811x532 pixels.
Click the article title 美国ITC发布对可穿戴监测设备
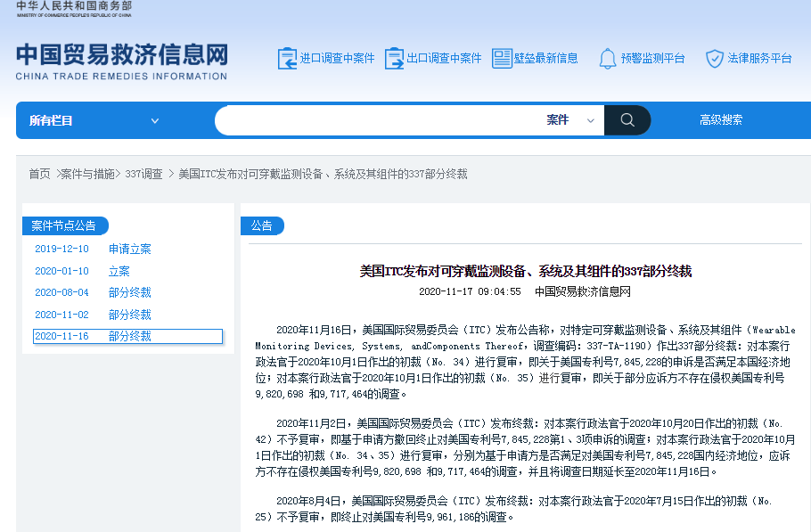click(x=526, y=271)
